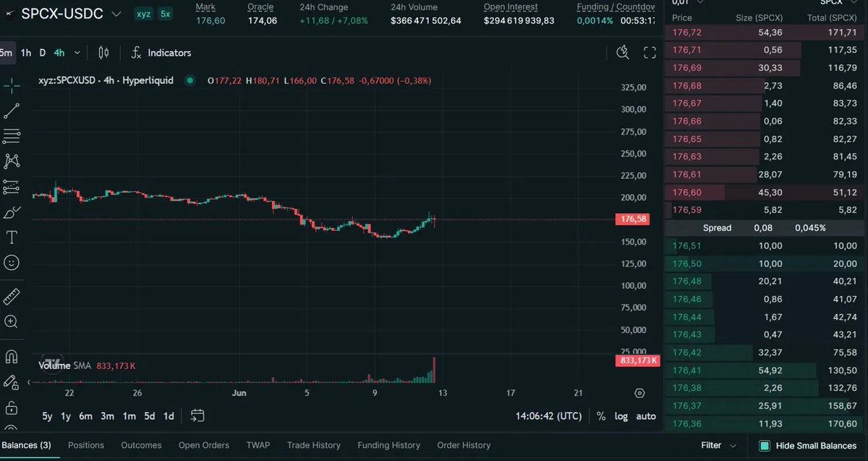Select the 4h timeframe
Viewport: 868px width, 461px height.
59,52
